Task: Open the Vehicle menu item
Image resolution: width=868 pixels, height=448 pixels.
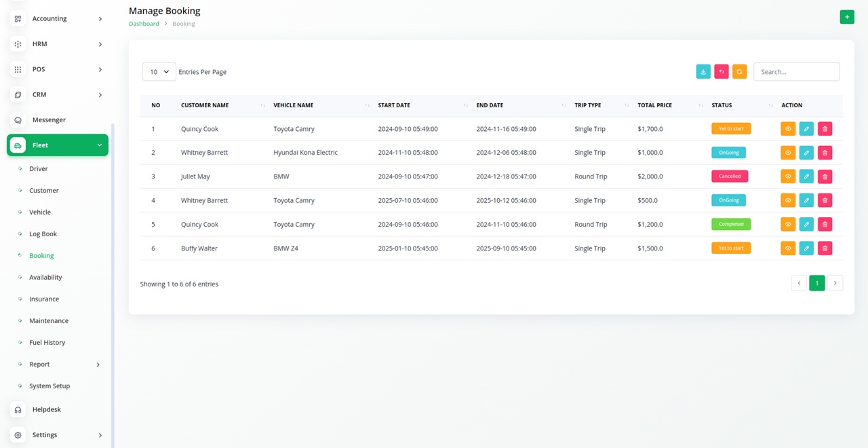Action: click(x=40, y=212)
